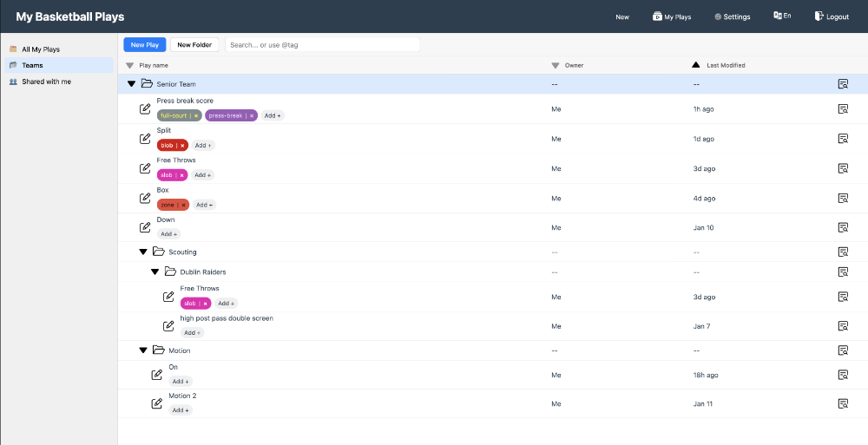This screenshot has width=868, height=445.
Task: Open preview icon for the Senior Team row
Action: 842,84
